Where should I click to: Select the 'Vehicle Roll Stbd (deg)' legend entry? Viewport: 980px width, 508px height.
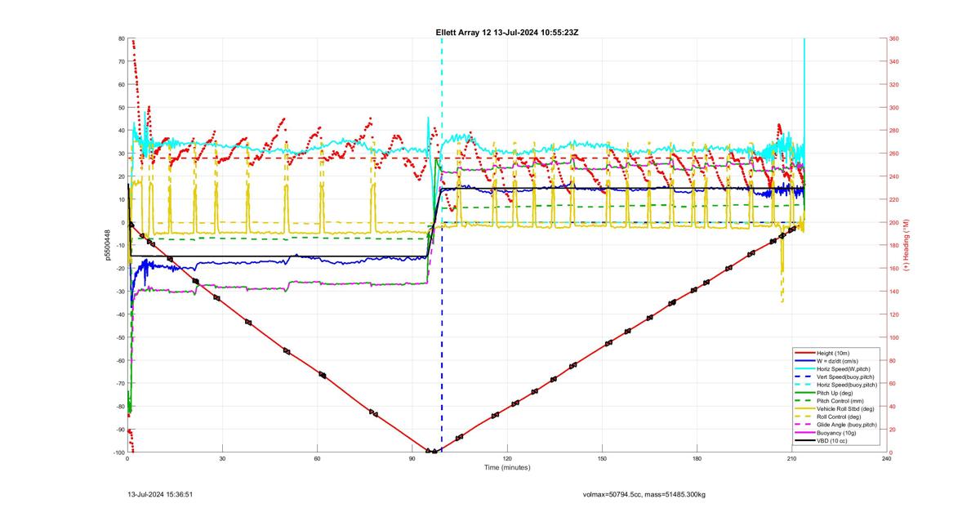click(x=846, y=409)
